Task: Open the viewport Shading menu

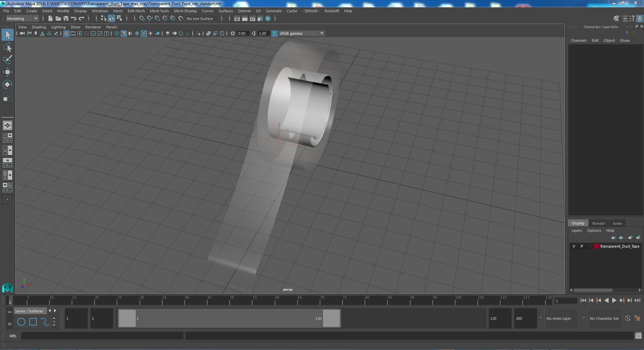Action: [x=39, y=27]
